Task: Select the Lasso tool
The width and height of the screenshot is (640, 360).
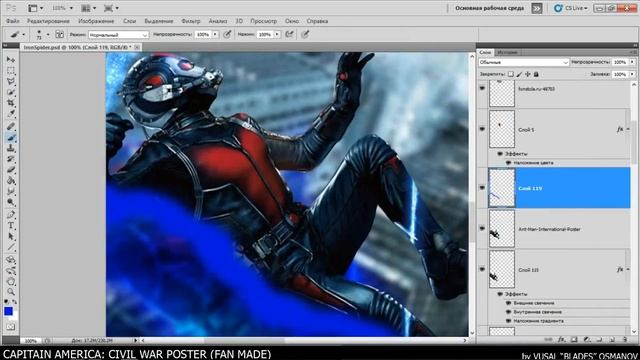Action: click(x=11, y=82)
